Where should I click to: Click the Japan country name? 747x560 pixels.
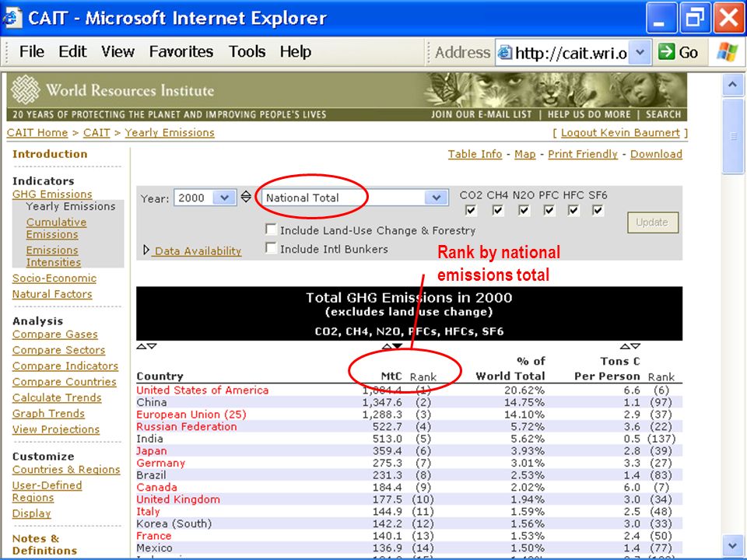tap(152, 451)
